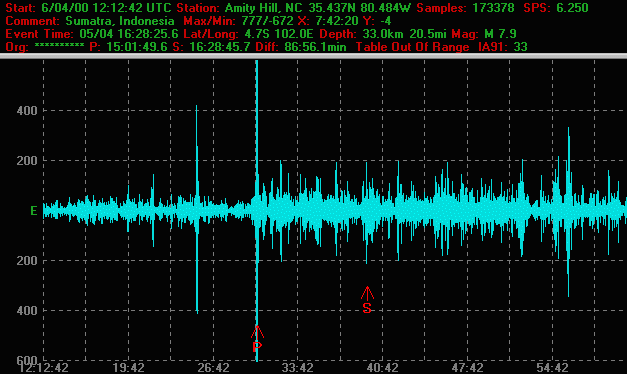Click the lower 200 amplitude label

click(x=27, y=261)
